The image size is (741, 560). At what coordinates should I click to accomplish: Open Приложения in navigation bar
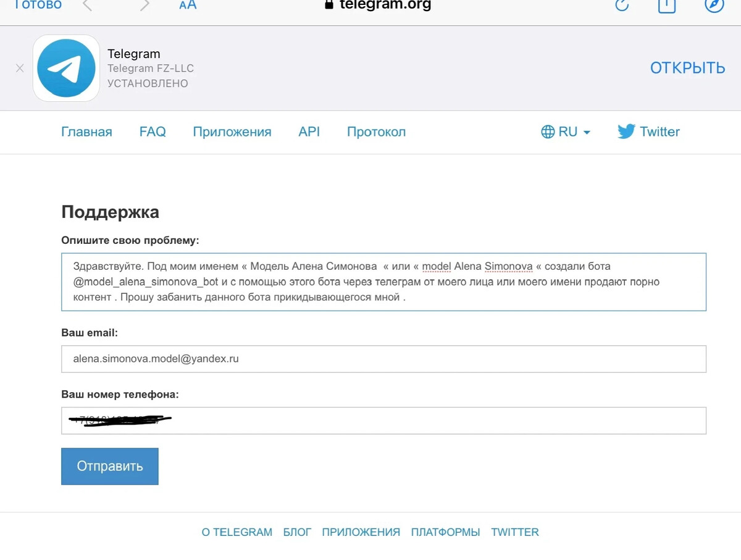click(232, 132)
